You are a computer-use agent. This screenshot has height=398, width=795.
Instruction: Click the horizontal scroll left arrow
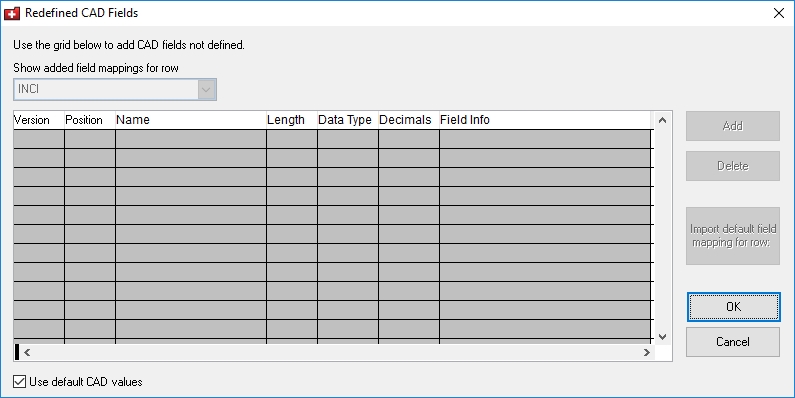click(x=27, y=352)
